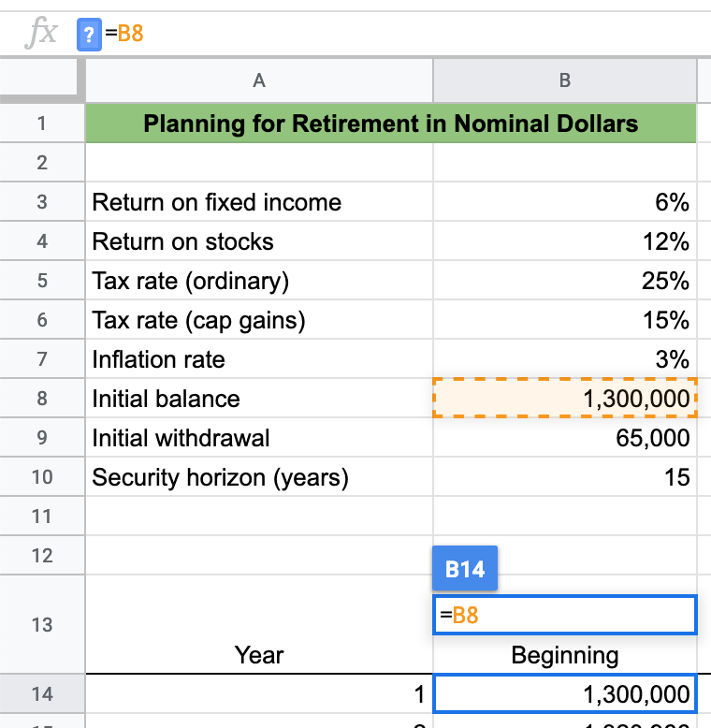Click the 'Security horizon (years)' cell
The height and width of the screenshot is (728, 711).
[x=259, y=477]
